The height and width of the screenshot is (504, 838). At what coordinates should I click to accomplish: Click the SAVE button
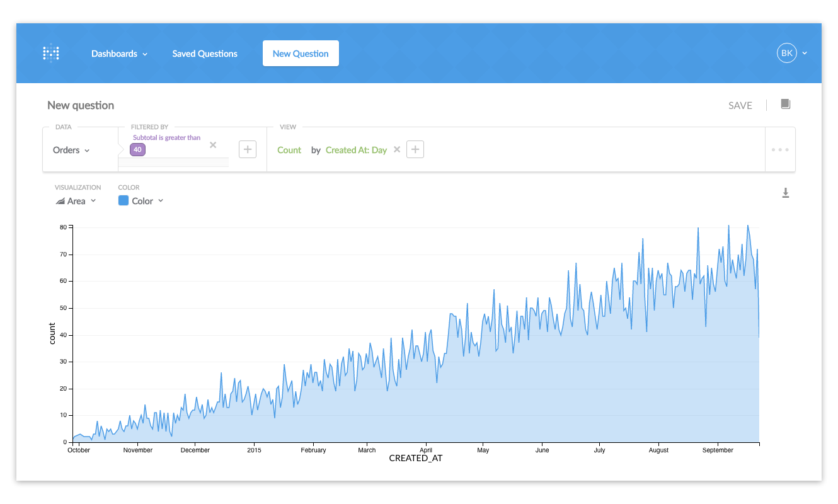click(740, 105)
